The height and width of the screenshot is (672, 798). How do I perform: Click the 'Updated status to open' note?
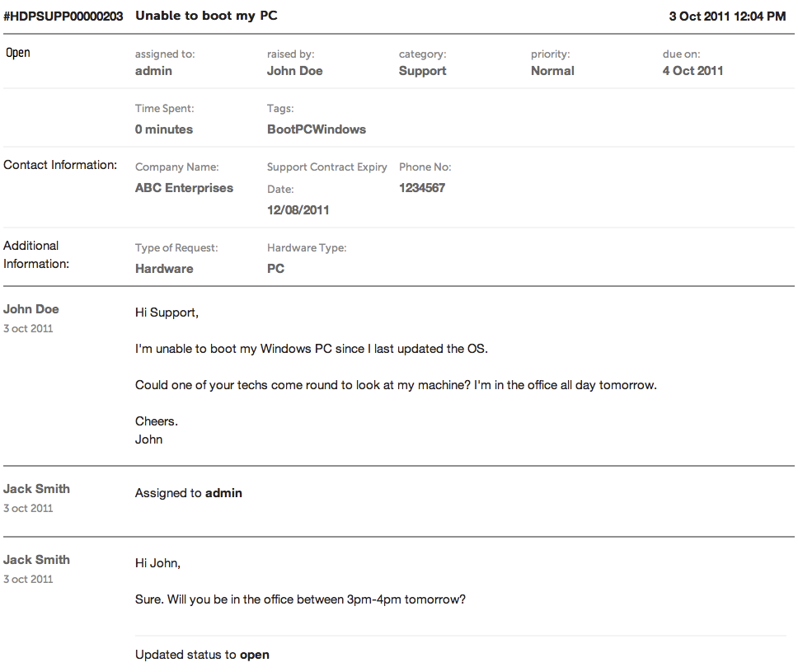[x=202, y=655]
